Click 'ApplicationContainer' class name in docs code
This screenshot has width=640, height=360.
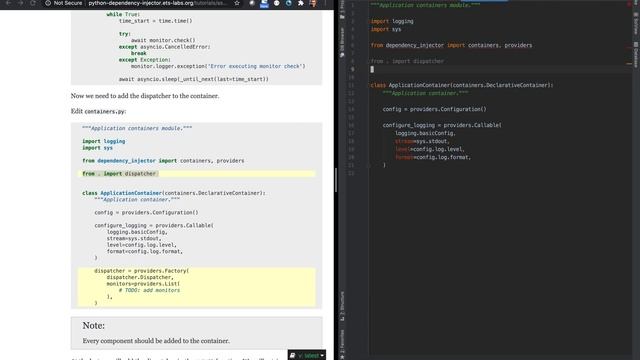[x=131, y=193]
